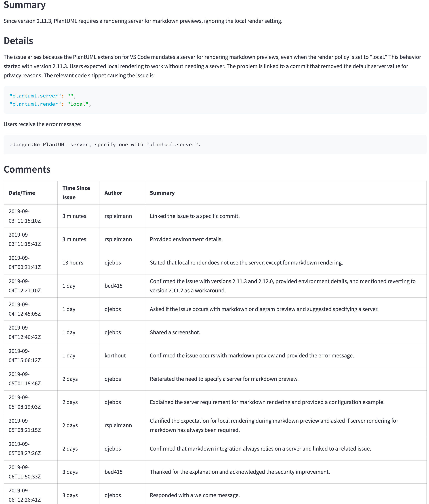
Task: Click the timestamp 2019-09-03T11:15:10Z
Action: [25, 216]
